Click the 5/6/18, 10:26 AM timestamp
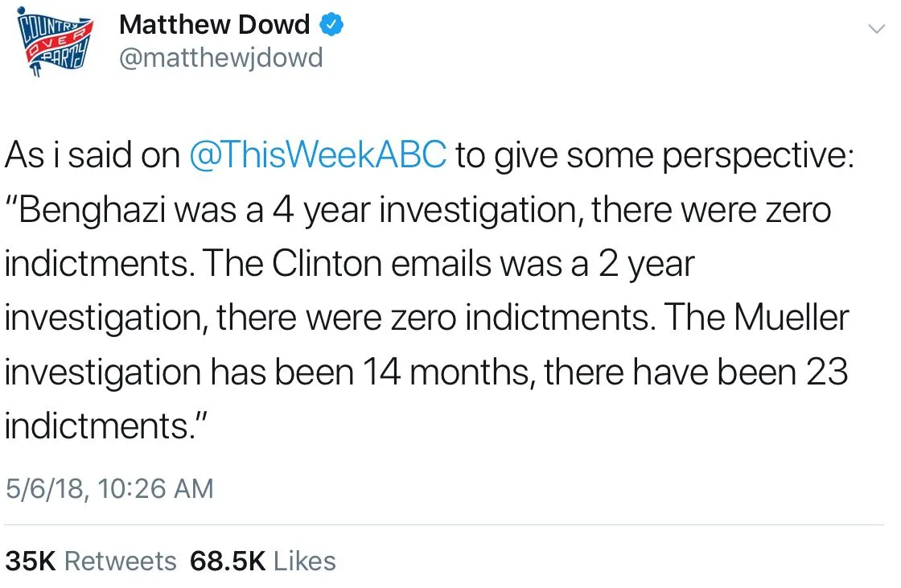 109,487
